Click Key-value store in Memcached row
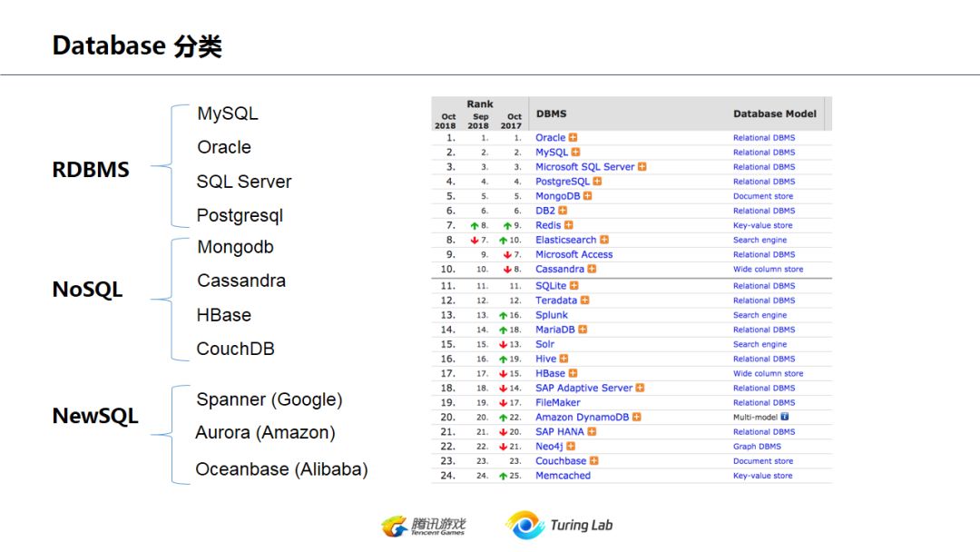Image resolution: width=980 pixels, height=552 pixels. (762, 476)
